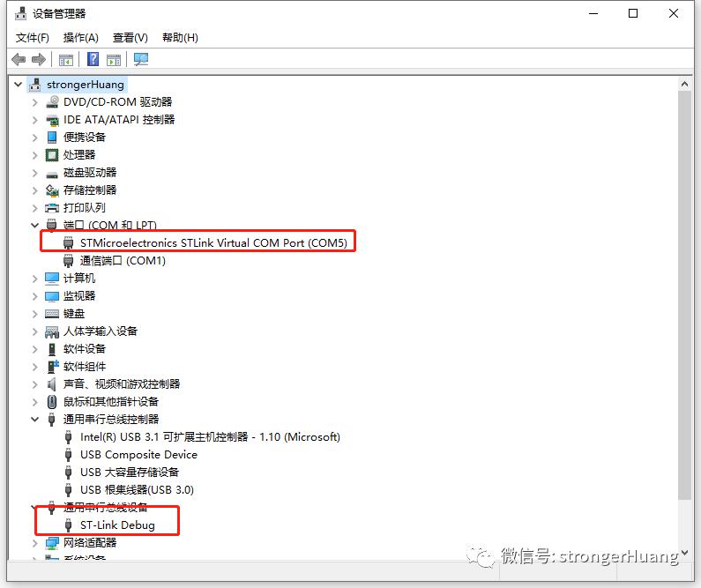Click the 软件设备 icon
Screen dimensions: 701x588
(52, 349)
